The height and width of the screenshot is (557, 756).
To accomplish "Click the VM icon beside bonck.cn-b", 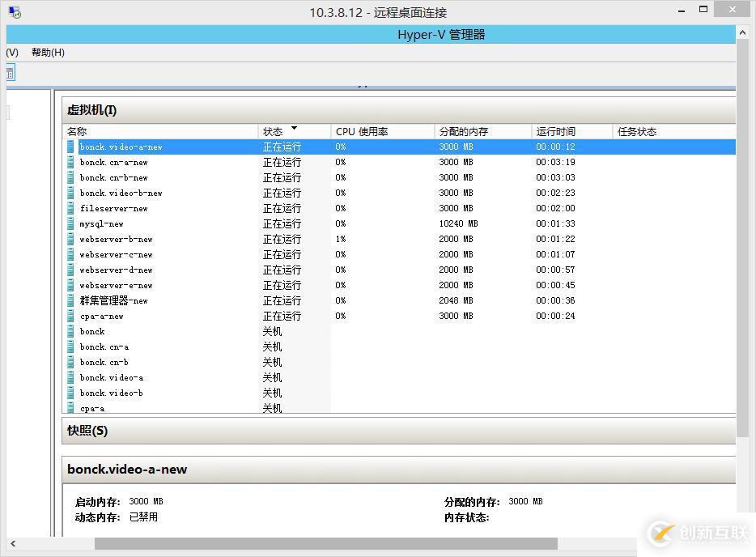I will (71, 363).
